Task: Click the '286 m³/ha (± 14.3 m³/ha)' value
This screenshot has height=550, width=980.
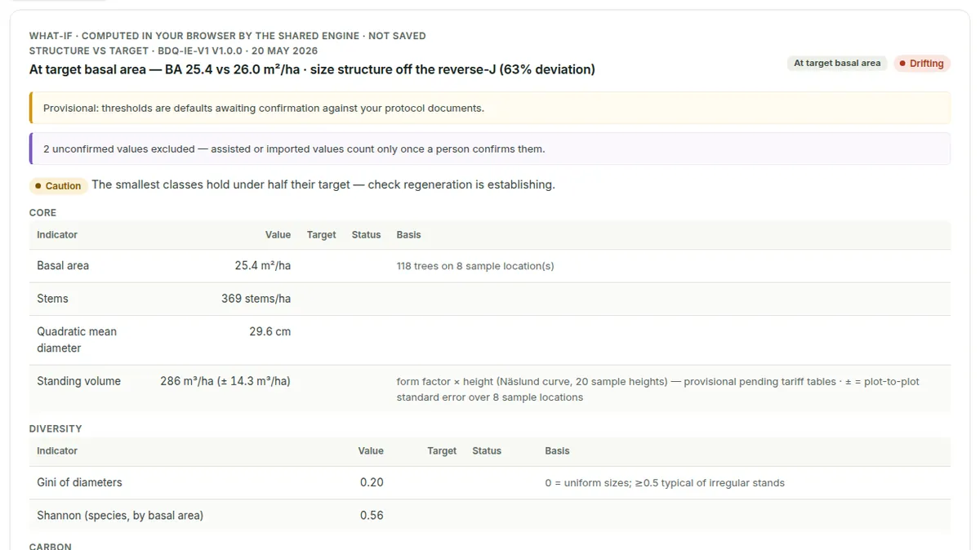Action: click(x=225, y=381)
